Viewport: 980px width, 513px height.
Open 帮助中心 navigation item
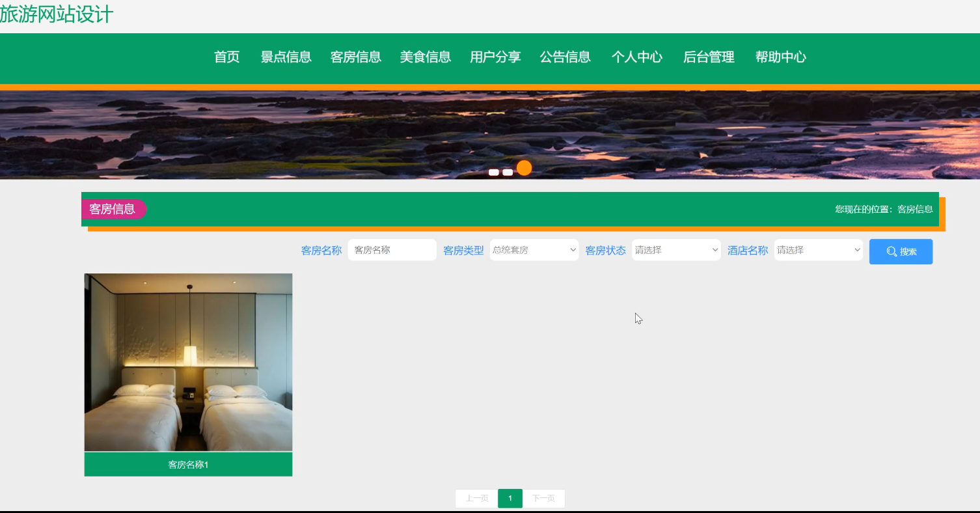tap(781, 57)
